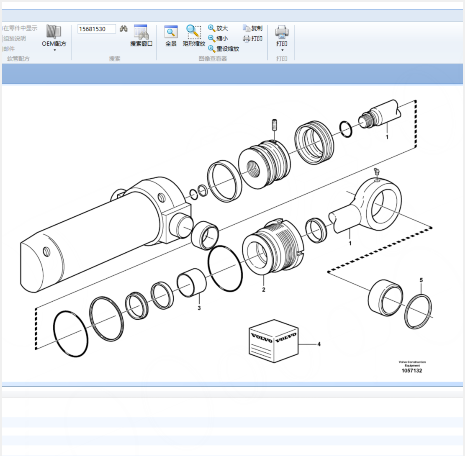Screen dimensions: 465x456
Task: Zoom in with 放大 button
Action: tap(218, 28)
